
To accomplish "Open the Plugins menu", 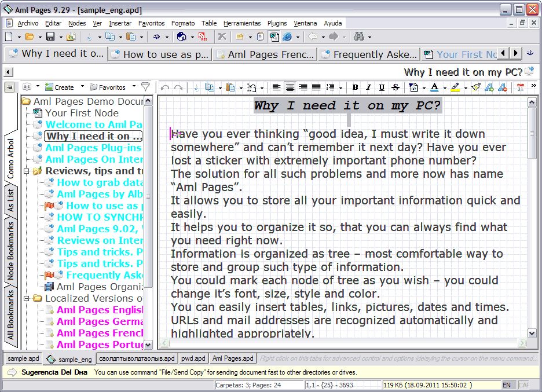I will click(277, 23).
